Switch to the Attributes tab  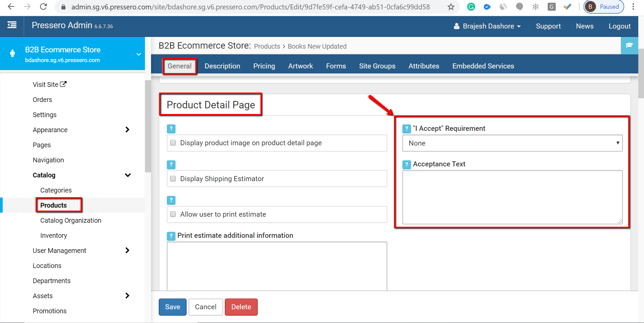point(424,66)
